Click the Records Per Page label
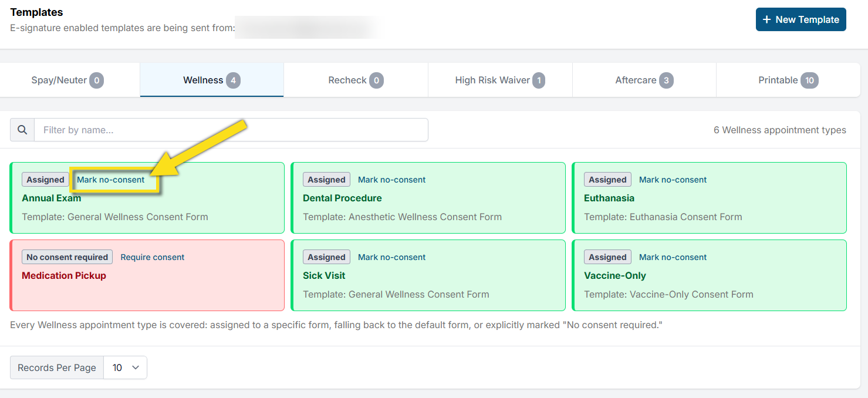The image size is (868, 398). (x=57, y=367)
